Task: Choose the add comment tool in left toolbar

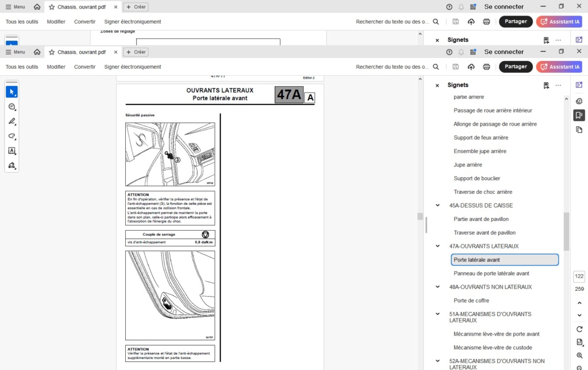Action: coord(11,107)
